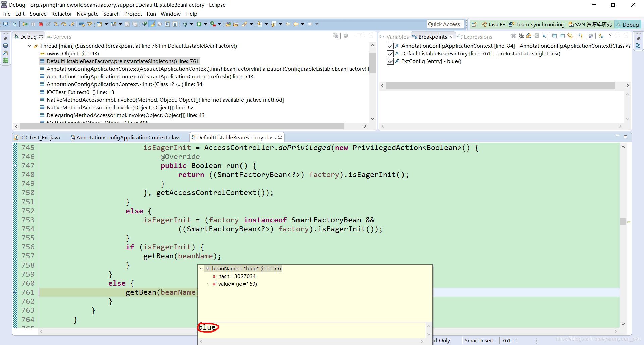644x345 pixels.
Task: Click Remove Selected Breakpoints icon
Action: coord(513,36)
